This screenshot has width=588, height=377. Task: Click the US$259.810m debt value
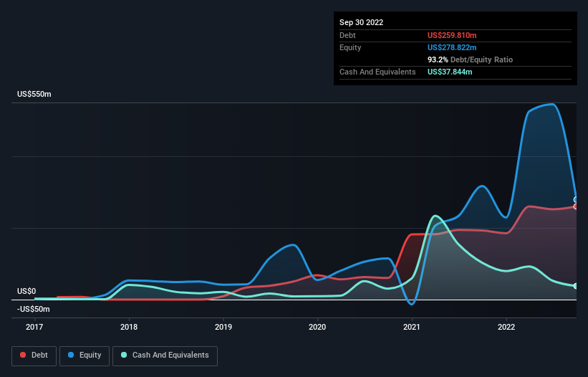(x=452, y=35)
